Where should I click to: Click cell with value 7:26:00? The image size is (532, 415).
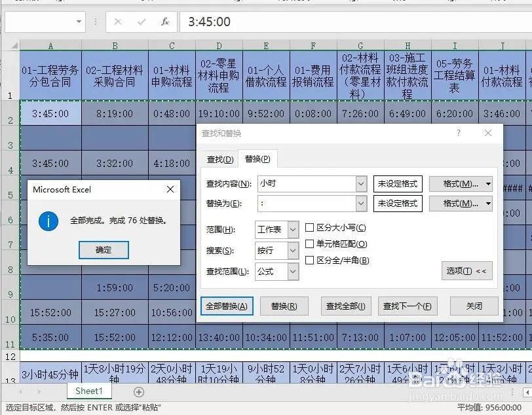[x=360, y=114]
